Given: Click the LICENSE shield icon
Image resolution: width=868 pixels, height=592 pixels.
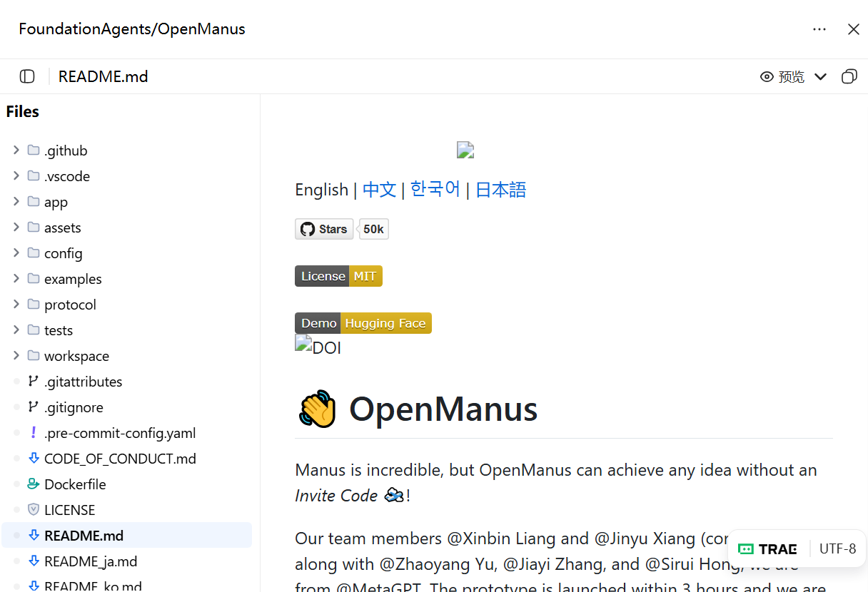Looking at the screenshot, I should [x=33, y=510].
